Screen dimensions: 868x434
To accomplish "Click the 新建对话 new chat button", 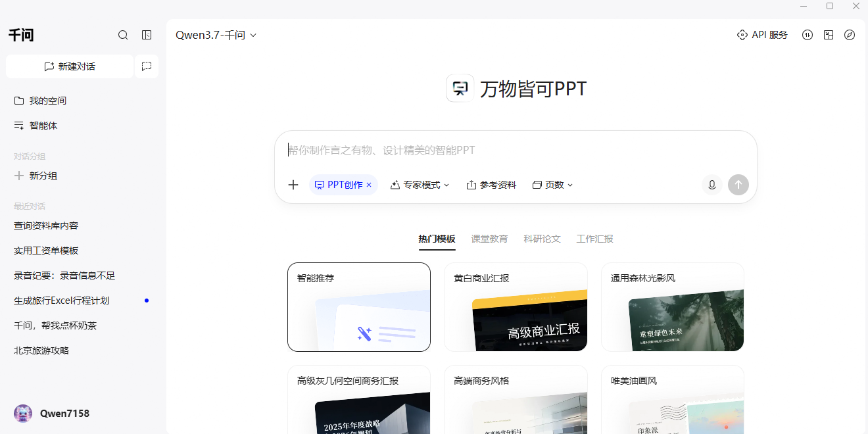I will tap(70, 66).
